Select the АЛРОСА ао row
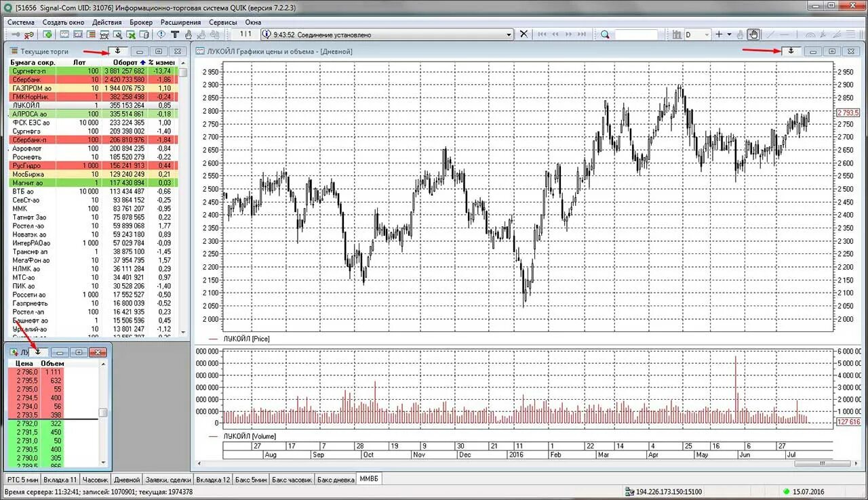 tap(93, 114)
